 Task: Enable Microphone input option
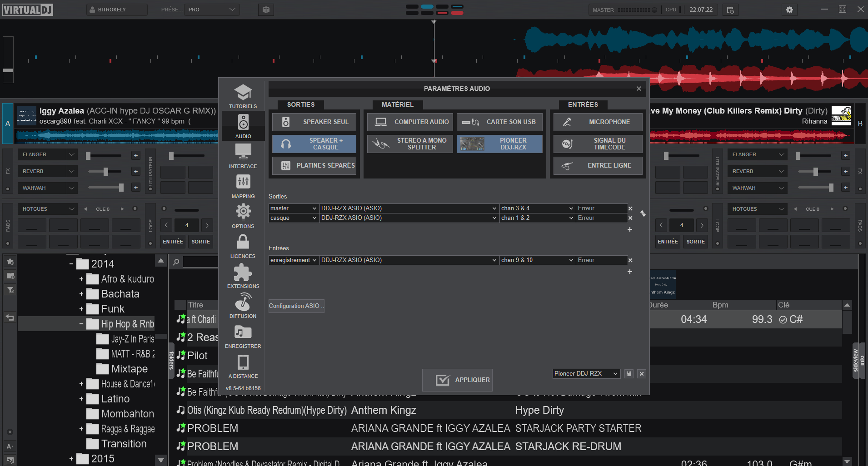(598, 122)
